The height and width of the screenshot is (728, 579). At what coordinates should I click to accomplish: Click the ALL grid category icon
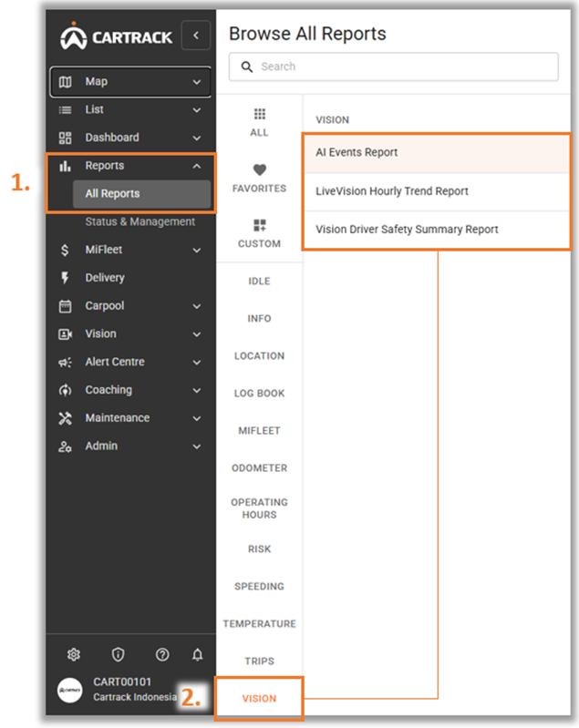[x=259, y=114]
